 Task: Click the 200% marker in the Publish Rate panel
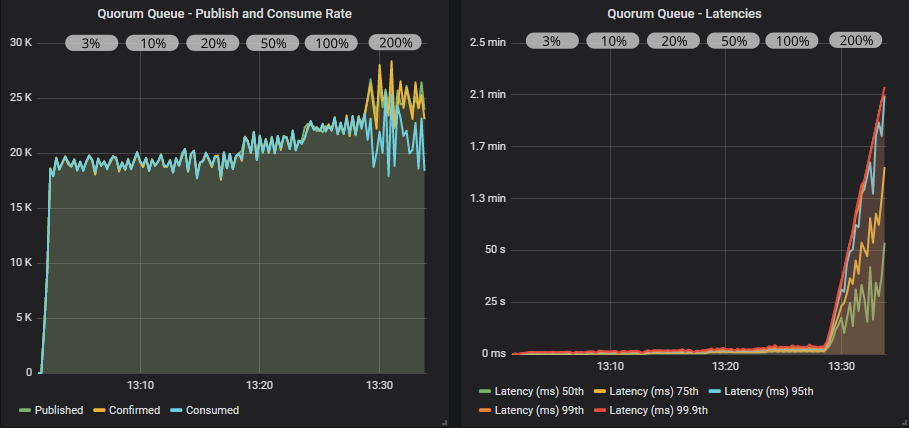pyautogui.click(x=395, y=42)
